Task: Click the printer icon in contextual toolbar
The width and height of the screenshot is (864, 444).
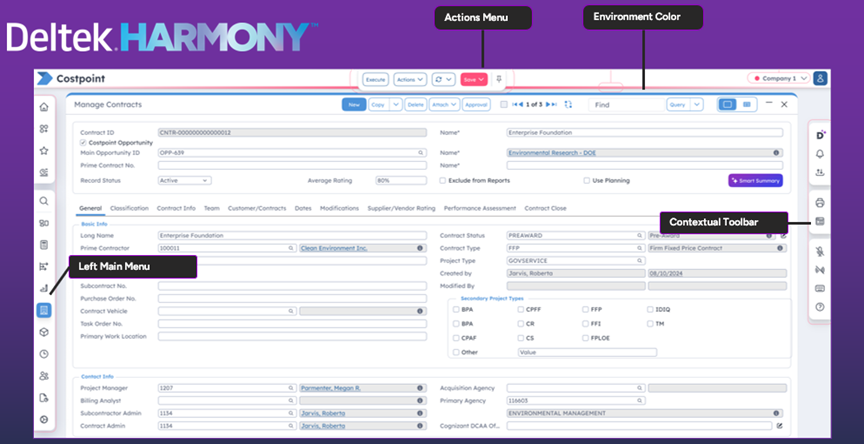Action: coord(820,203)
